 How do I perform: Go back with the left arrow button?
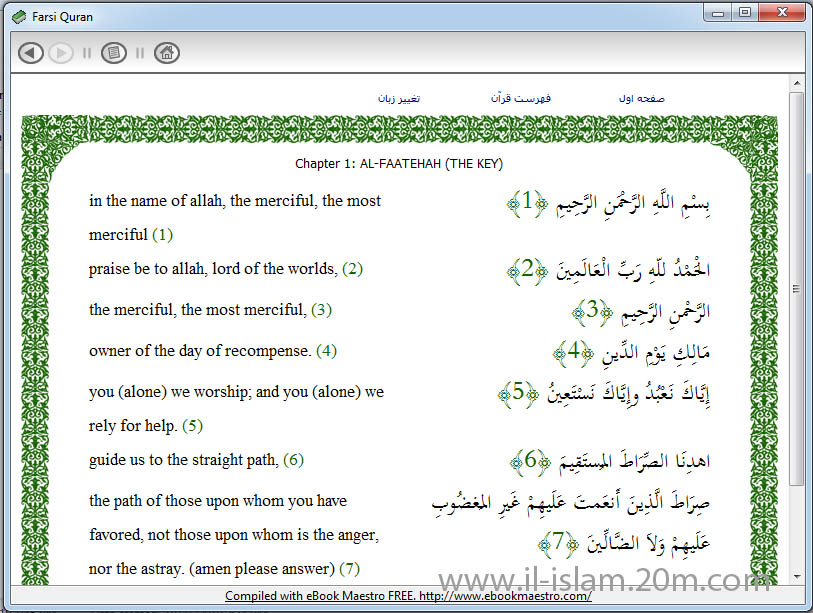pyautogui.click(x=31, y=53)
